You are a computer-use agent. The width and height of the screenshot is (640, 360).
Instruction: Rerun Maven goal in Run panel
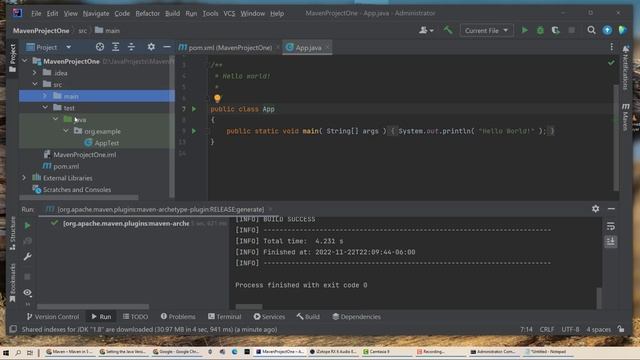pos(27,225)
